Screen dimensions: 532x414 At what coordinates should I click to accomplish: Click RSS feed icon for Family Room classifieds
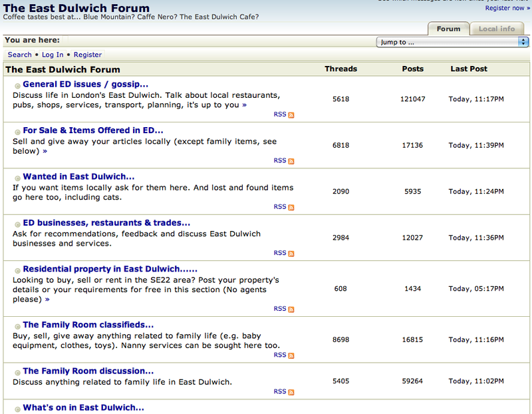click(291, 355)
